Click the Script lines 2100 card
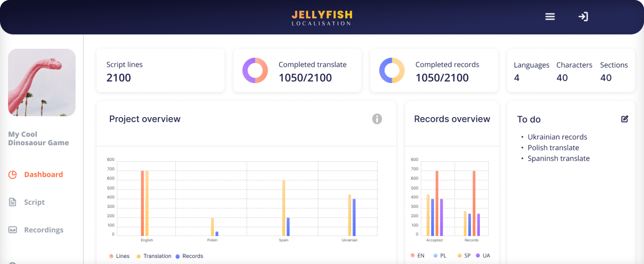Viewport: 644px width, 264px height. point(160,71)
